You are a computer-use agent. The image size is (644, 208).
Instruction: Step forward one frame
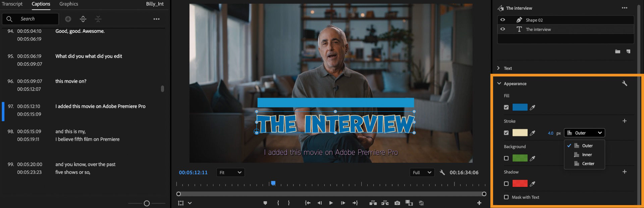tap(343, 203)
